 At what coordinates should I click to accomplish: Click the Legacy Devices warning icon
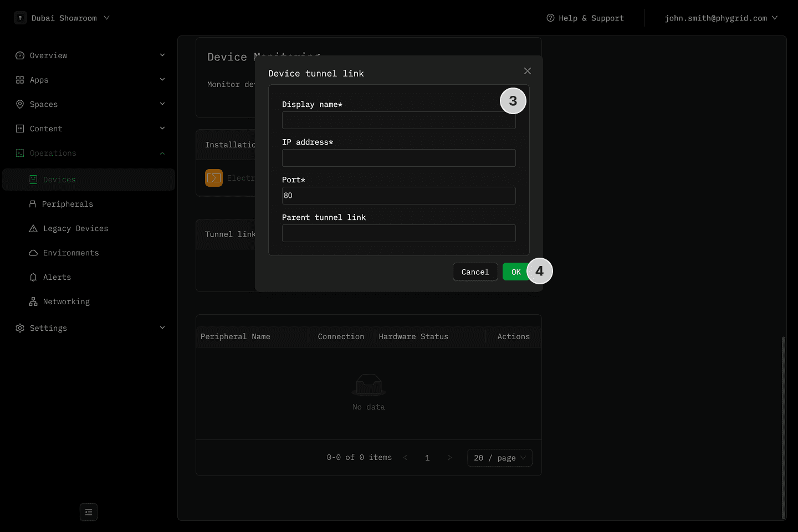point(33,228)
